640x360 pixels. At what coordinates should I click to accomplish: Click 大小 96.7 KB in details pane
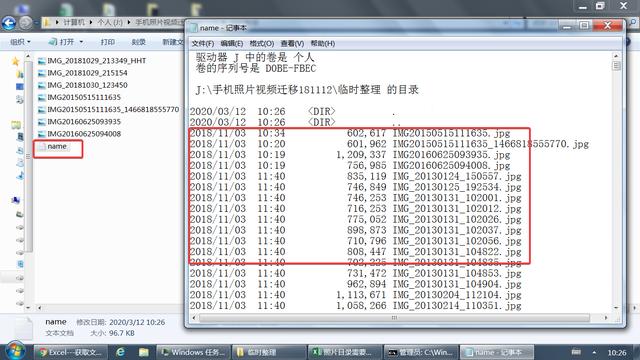point(112,333)
